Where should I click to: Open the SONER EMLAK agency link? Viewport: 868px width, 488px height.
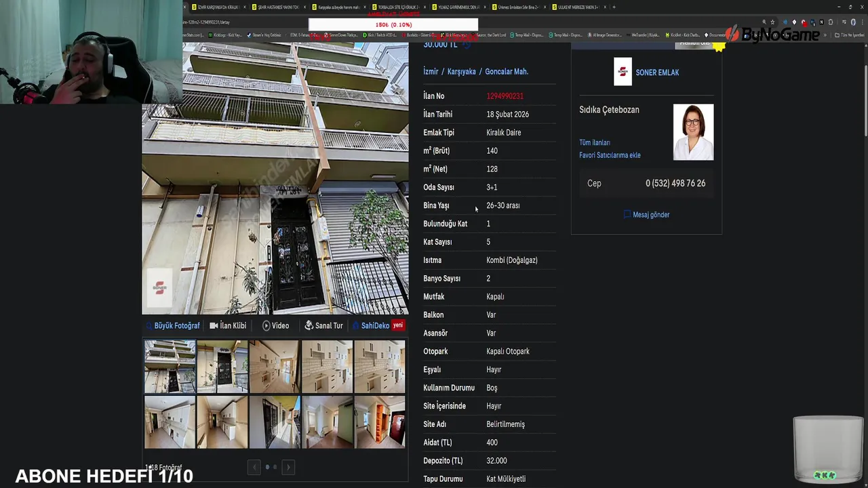657,73
